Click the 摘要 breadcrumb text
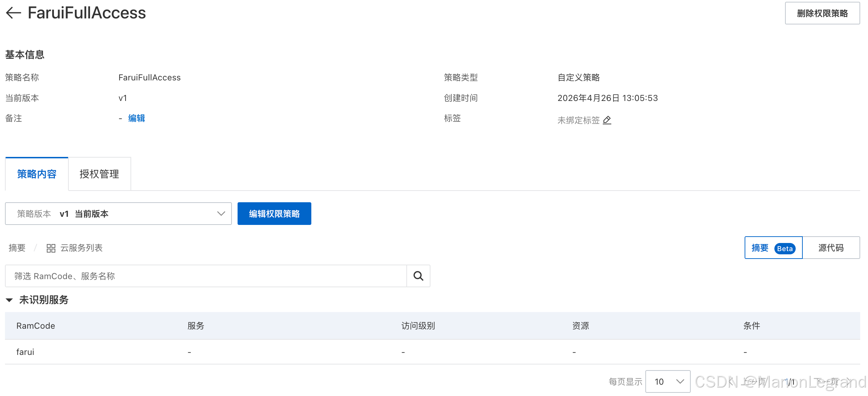Screen dimensions: 868x396 [17, 248]
